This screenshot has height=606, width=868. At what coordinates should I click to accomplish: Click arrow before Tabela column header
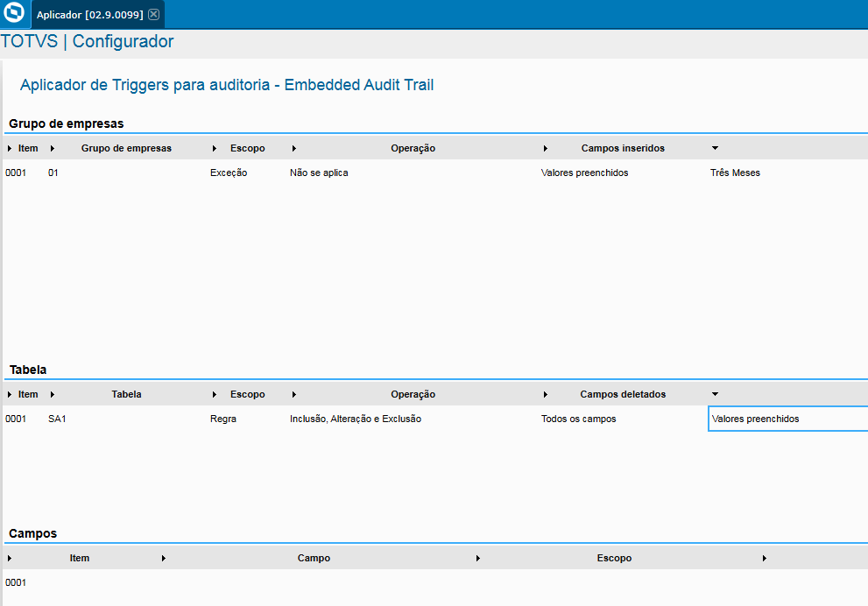coord(53,395)
